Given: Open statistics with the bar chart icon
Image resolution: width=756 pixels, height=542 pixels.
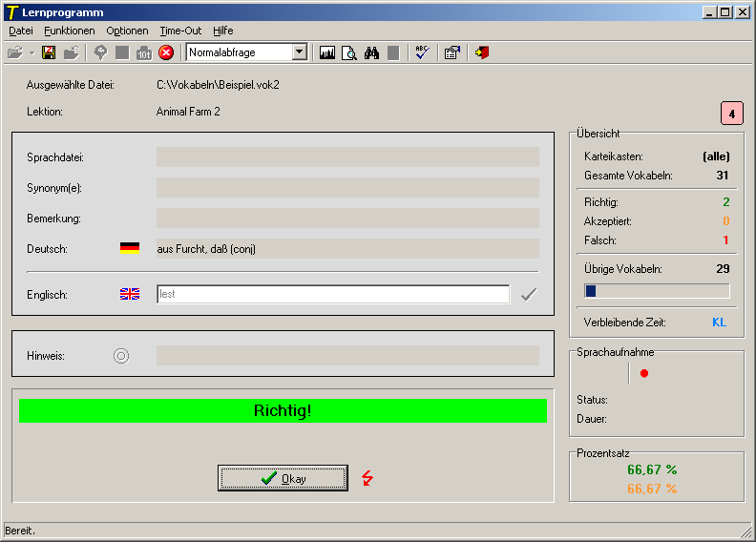Looking at the screenshot, I should coord(326,52).
